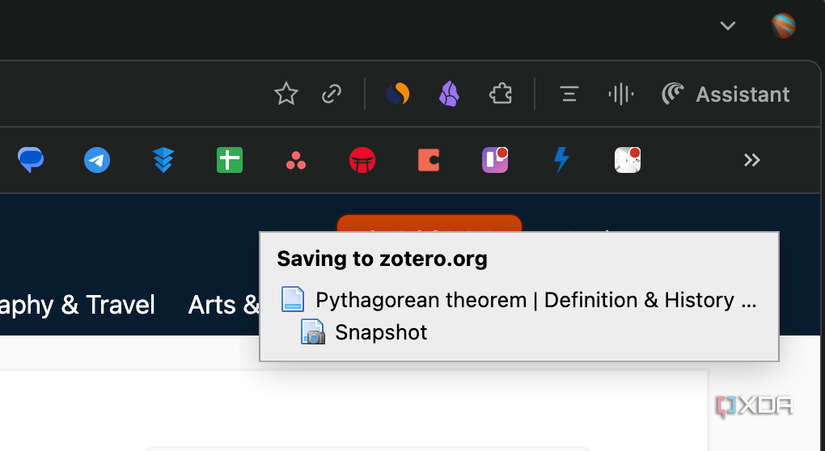Viewport: 825px width, 451px height.
Task: Open the orange and navy circle extension
Action: pos(398,94)
